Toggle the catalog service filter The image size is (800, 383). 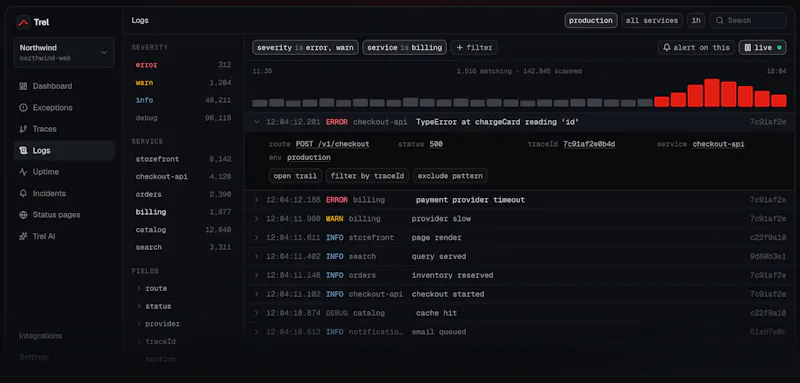coord(183,229)
